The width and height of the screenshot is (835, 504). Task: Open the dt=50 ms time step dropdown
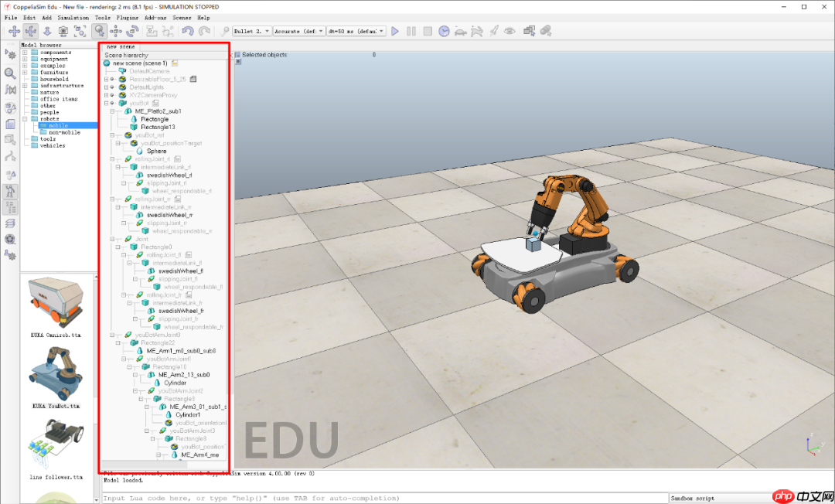click(356, 31)
